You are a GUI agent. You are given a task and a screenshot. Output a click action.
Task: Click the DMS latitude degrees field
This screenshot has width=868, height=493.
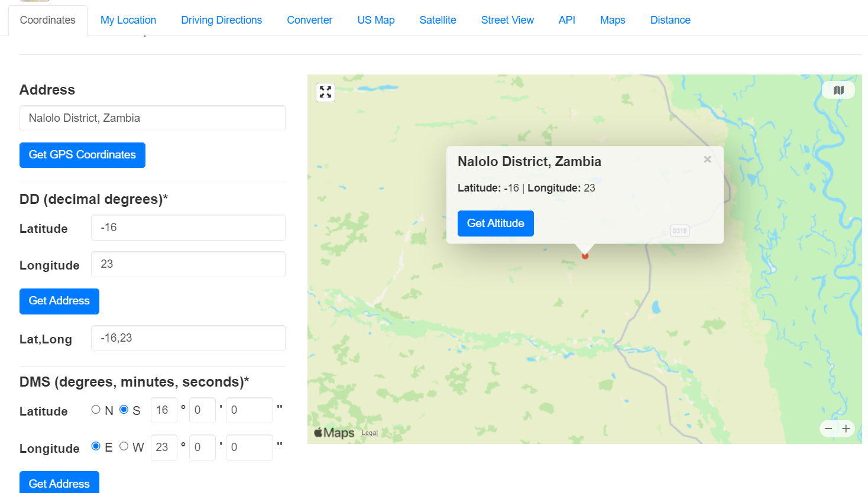[164, 410]
